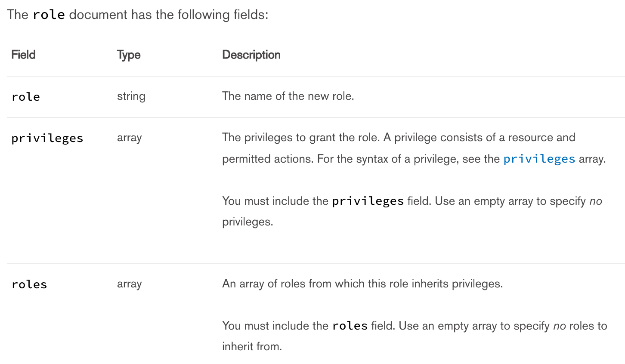Open the blue privileges array link
The height and width of the screenshot is (364, 625).
(539, 159)
